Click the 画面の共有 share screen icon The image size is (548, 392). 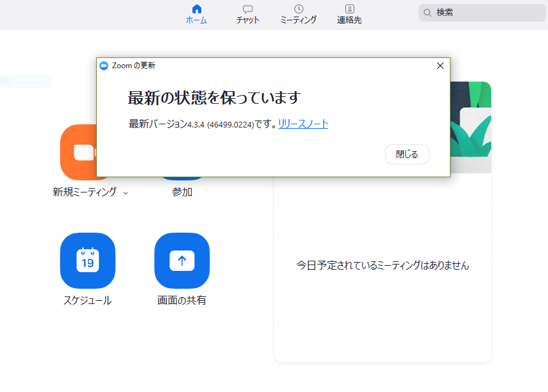(182, 261)
